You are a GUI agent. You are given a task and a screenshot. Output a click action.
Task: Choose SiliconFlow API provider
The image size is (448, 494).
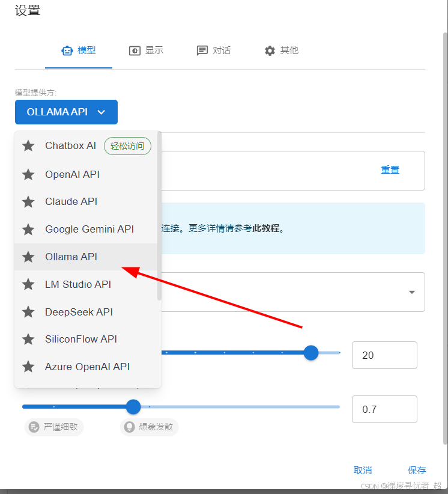point(86,340)
